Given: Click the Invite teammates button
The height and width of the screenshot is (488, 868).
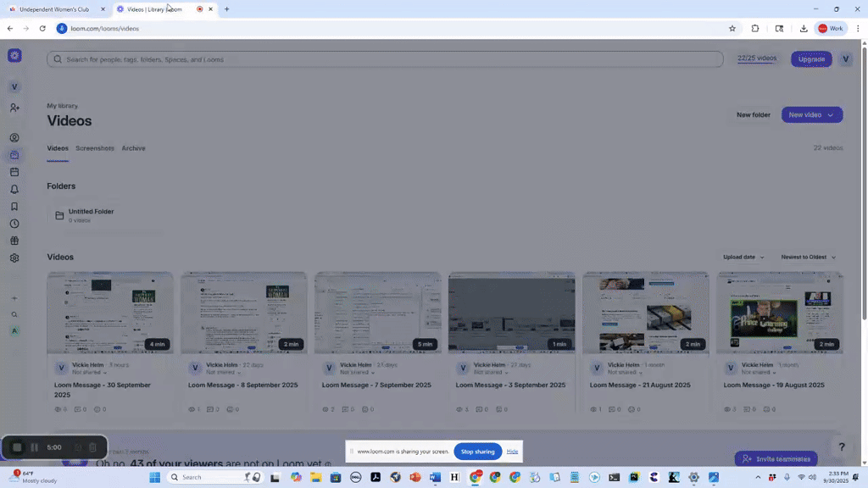Looking at the screenshot, I should tap(776, 458).
